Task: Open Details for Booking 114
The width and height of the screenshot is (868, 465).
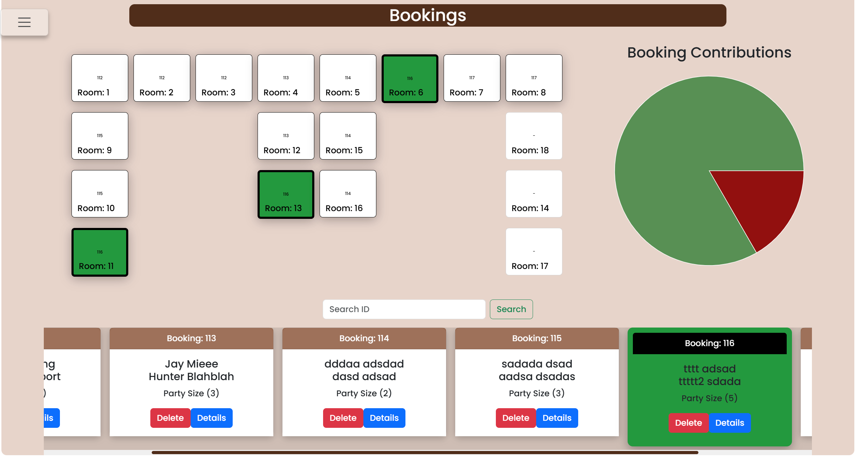Action: 384,418
